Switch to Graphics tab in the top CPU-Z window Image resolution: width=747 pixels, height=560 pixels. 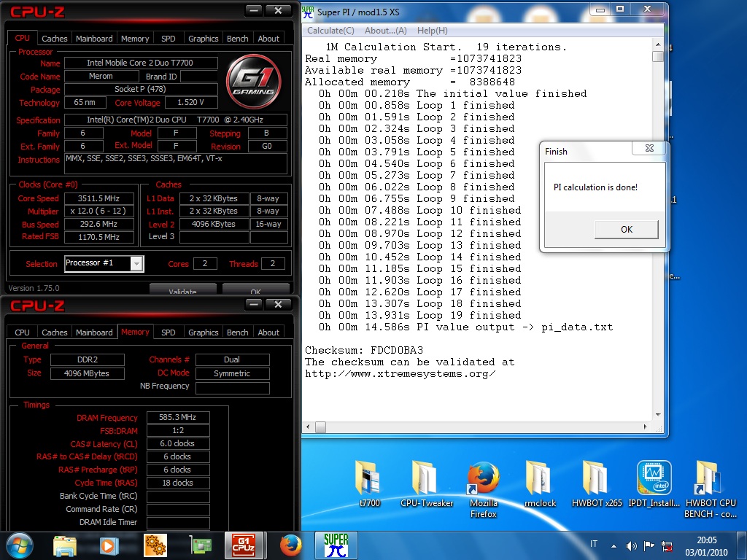(x=203, y=39)
